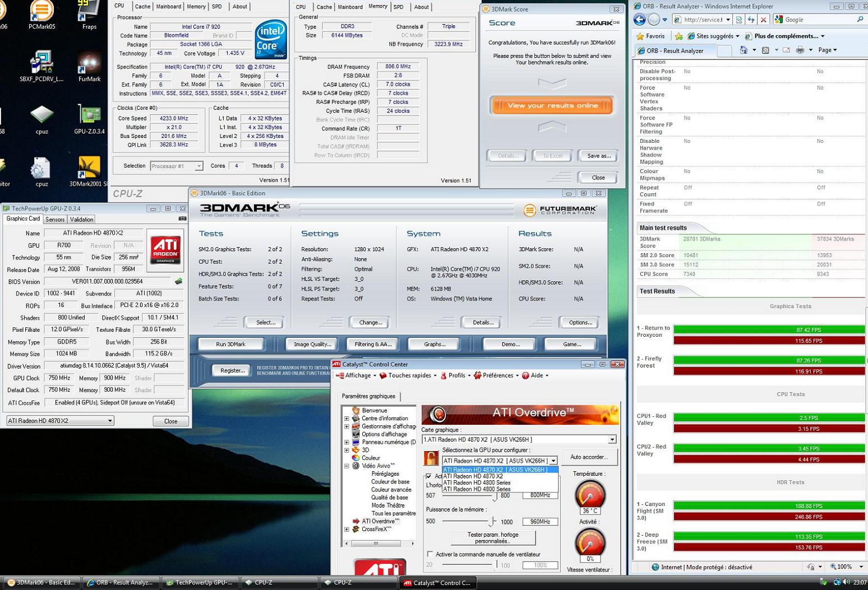868x590 pixels.
Task: Click Save as in 3DMark Score
Action: (x=598, y=156)
